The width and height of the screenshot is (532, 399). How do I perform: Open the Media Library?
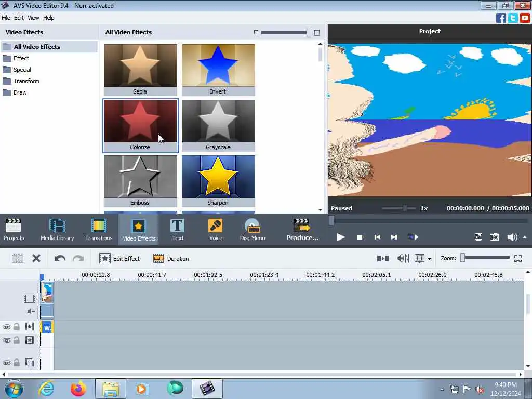[57, 230]
